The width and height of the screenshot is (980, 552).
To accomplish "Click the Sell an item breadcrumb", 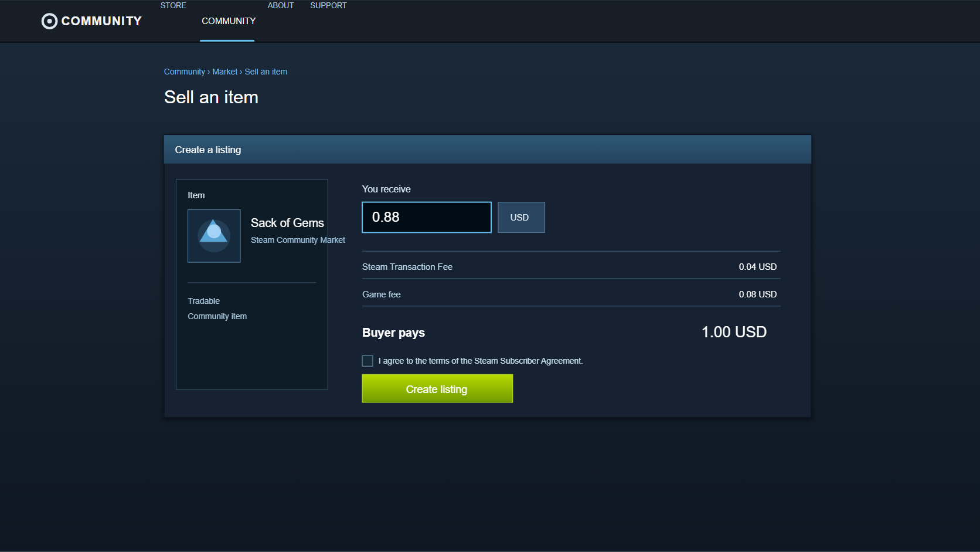I will (x=266, y=72).
